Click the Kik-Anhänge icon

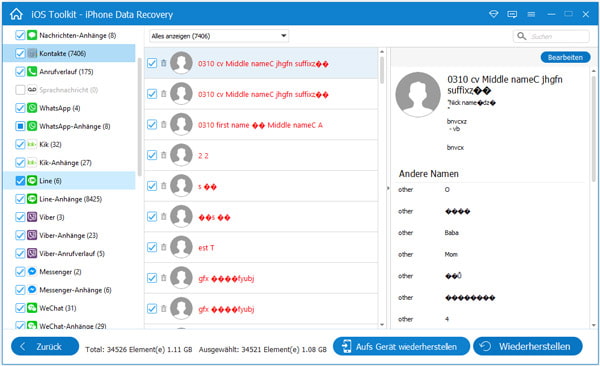32,162
